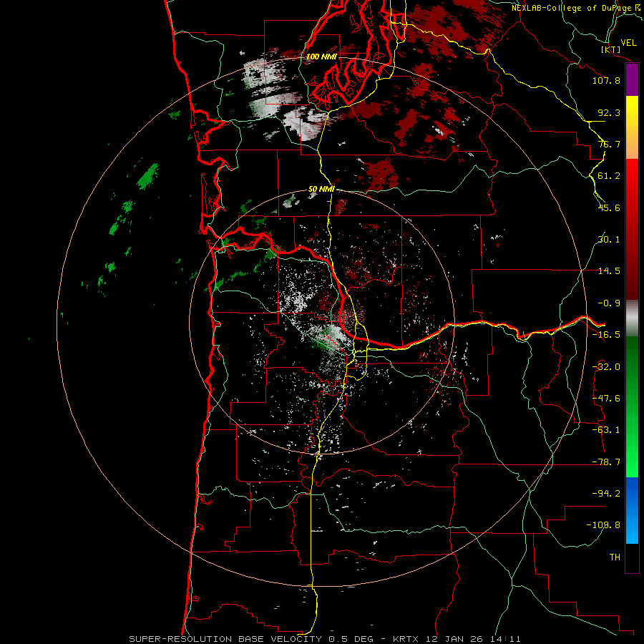The image size is (644, 644).
Task: Click the -16.5 velocity scale value
Action: [606, 335]
